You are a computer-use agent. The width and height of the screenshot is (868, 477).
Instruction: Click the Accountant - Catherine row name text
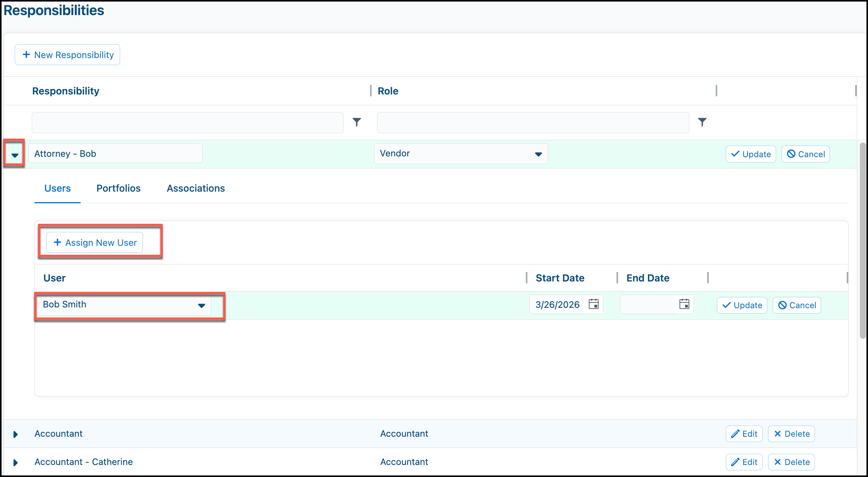point(84,462)
